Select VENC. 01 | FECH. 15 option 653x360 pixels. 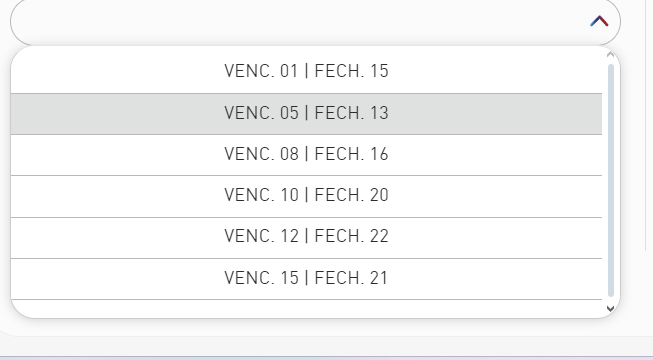click(x=306, y=71)
